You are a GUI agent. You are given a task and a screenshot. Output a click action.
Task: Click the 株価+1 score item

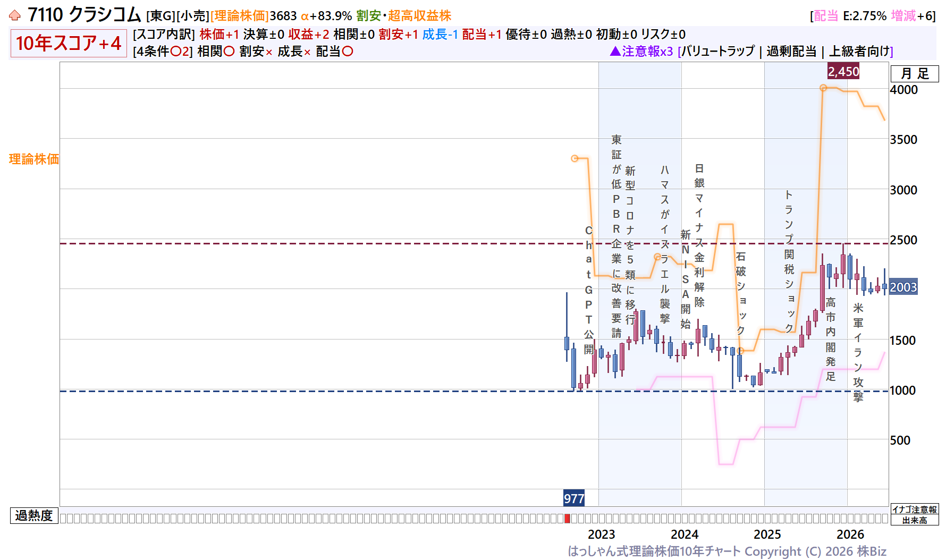(219, 35)
